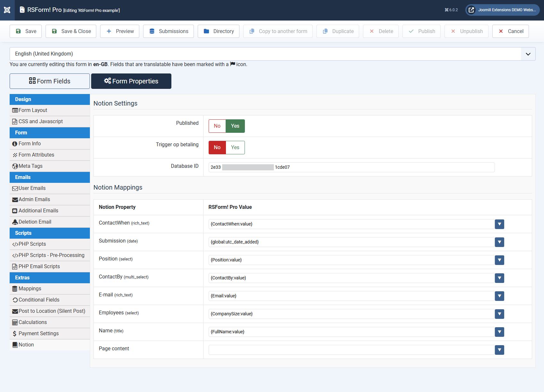544x392 pixels.
Task: Set Published to Yes
Action: click(x=235, y=126)
